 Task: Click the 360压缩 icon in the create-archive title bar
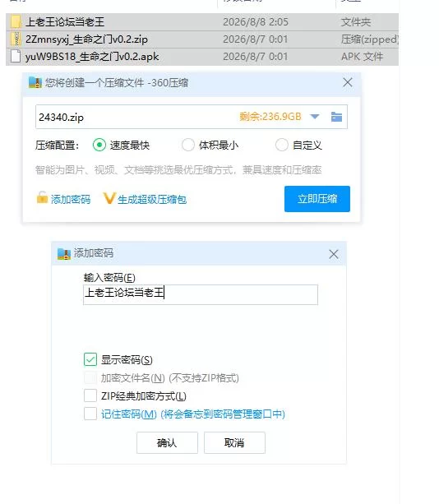click(35, 83)
